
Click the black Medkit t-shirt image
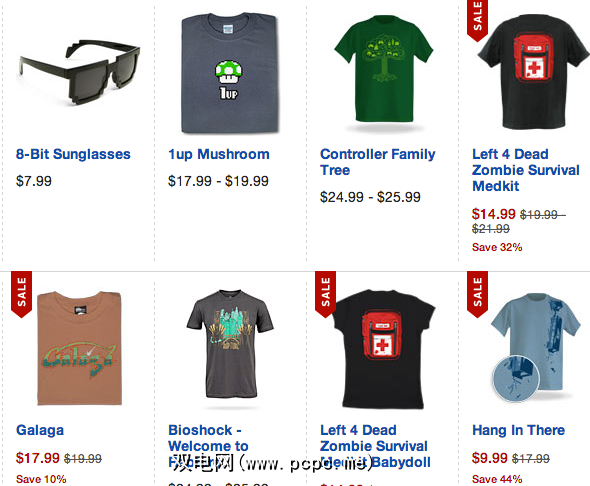click(534, 72)
